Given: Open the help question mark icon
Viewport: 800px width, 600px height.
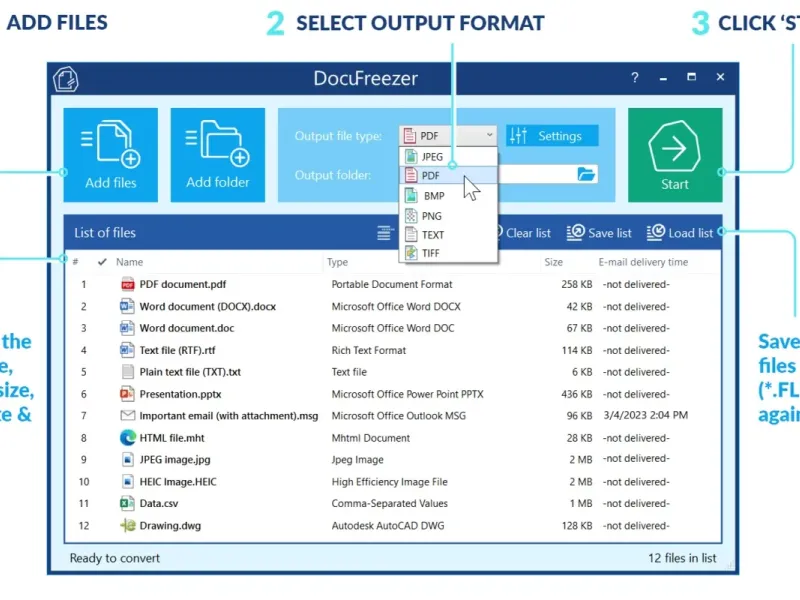Looking at the screenshot, I should point(634,78).
